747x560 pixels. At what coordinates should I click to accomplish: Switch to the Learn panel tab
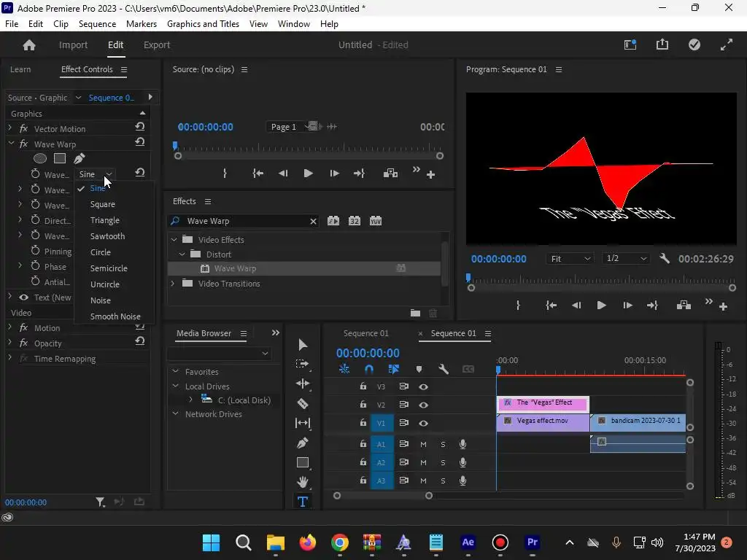click(x=20, y=69)
